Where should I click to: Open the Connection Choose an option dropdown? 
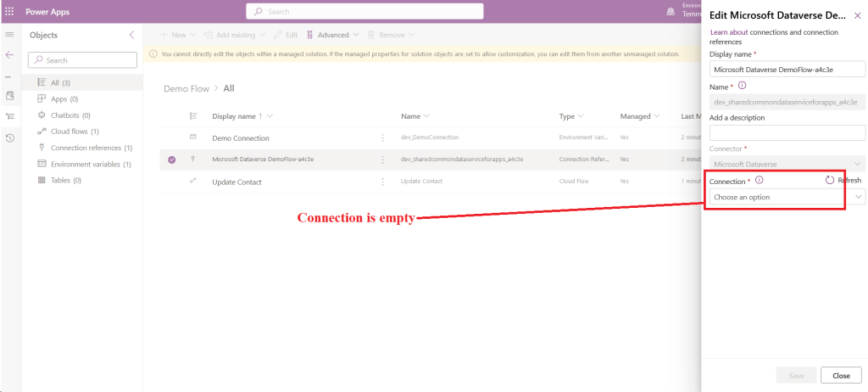pyautogui.click(x=787, y=197)
